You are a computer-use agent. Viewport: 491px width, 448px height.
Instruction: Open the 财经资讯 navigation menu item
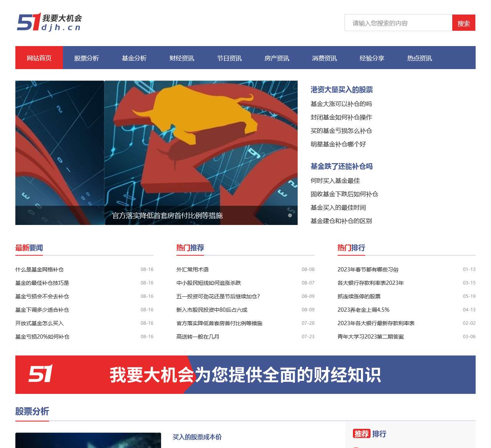click(181, 58)
